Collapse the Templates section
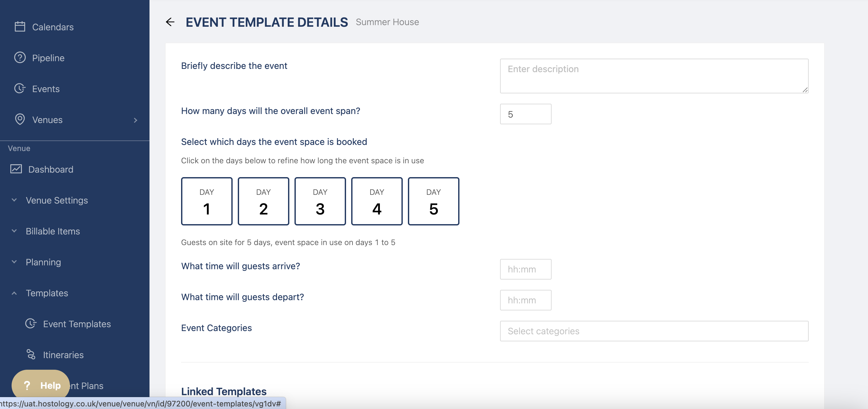This screenshot has height=409, width=868. 47,293
